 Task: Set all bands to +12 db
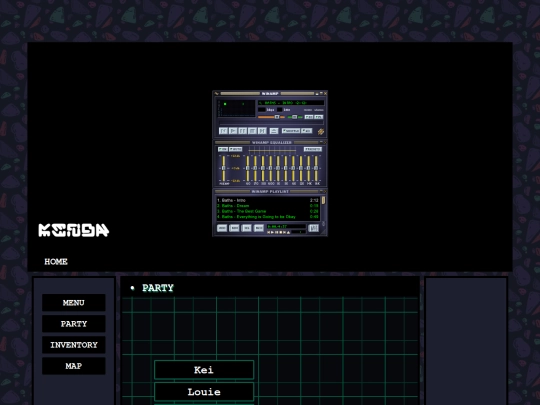pyautogui.click(x=236, y=156)
